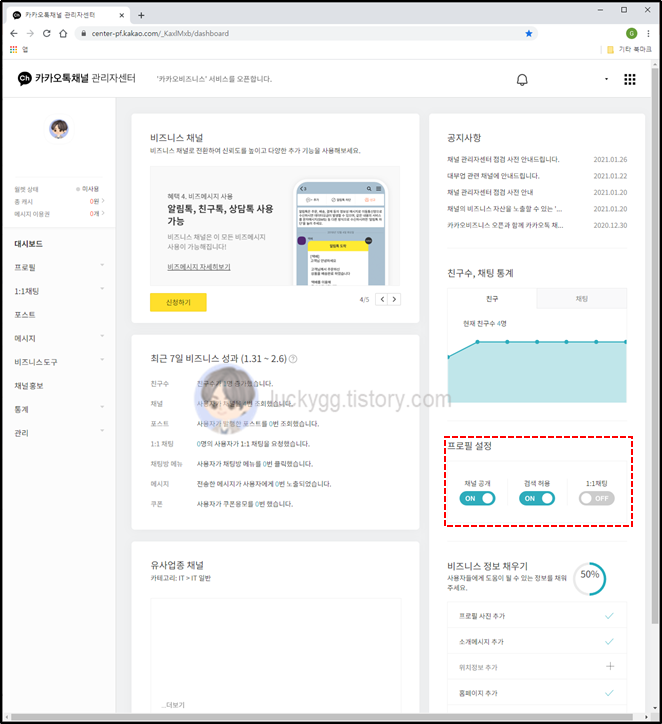Click the rightmost data point on the friends chart

pyautogui.click(x=625, y=342)
